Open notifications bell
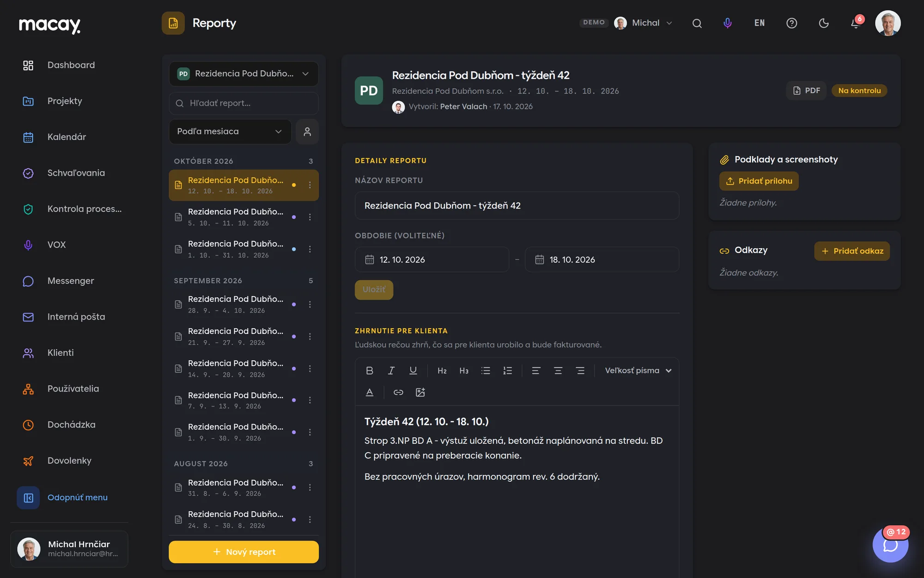924x578 pixels. [856, 23]
